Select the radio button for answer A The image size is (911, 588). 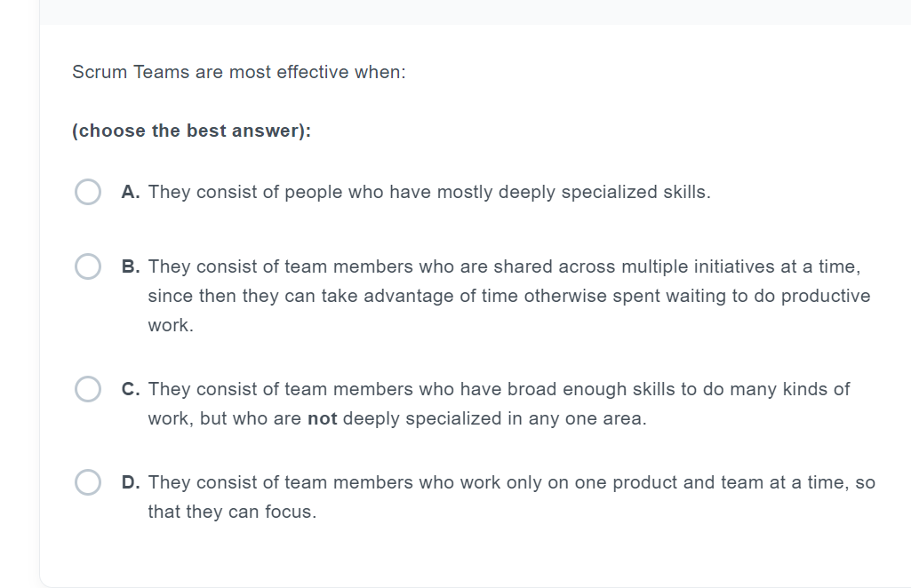87,191
